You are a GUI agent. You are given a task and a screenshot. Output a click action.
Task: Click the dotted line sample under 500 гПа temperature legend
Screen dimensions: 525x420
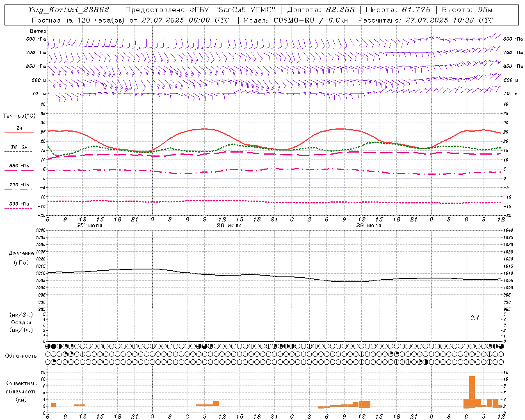18,208
